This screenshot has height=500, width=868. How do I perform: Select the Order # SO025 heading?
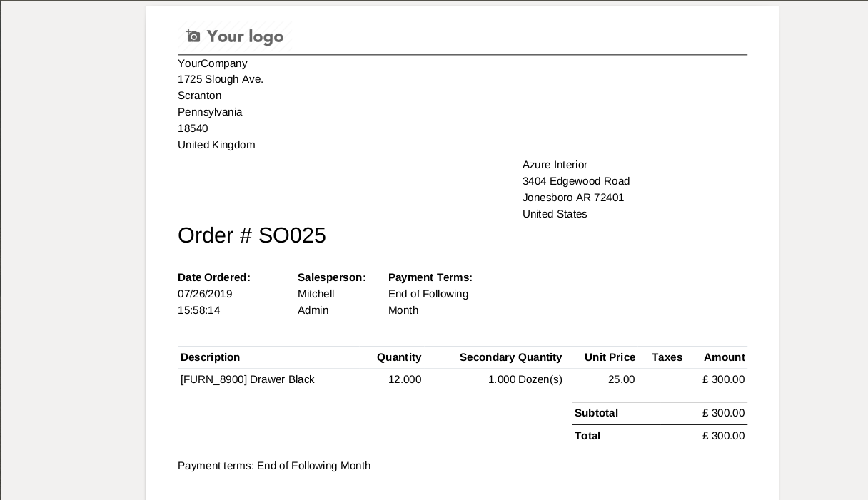[x=252, y=235]
